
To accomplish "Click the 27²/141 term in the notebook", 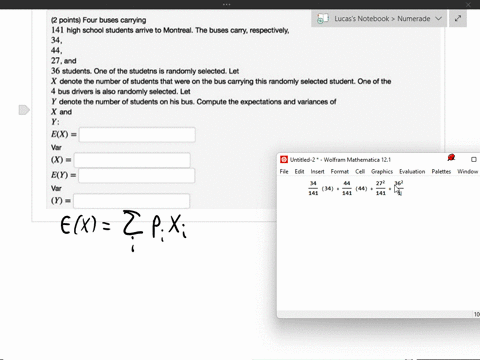I will click(381, 188).
